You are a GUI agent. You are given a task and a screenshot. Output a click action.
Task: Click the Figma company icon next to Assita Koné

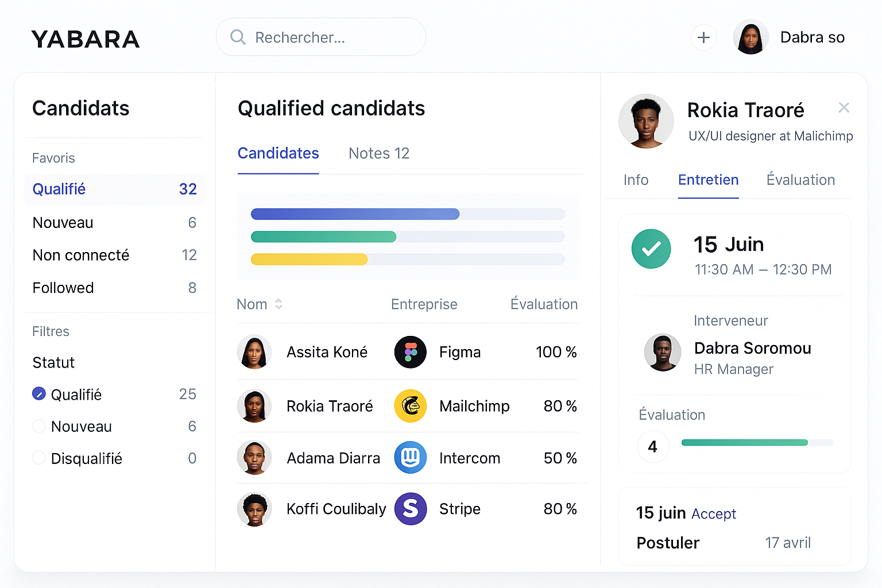pos(410,352)
